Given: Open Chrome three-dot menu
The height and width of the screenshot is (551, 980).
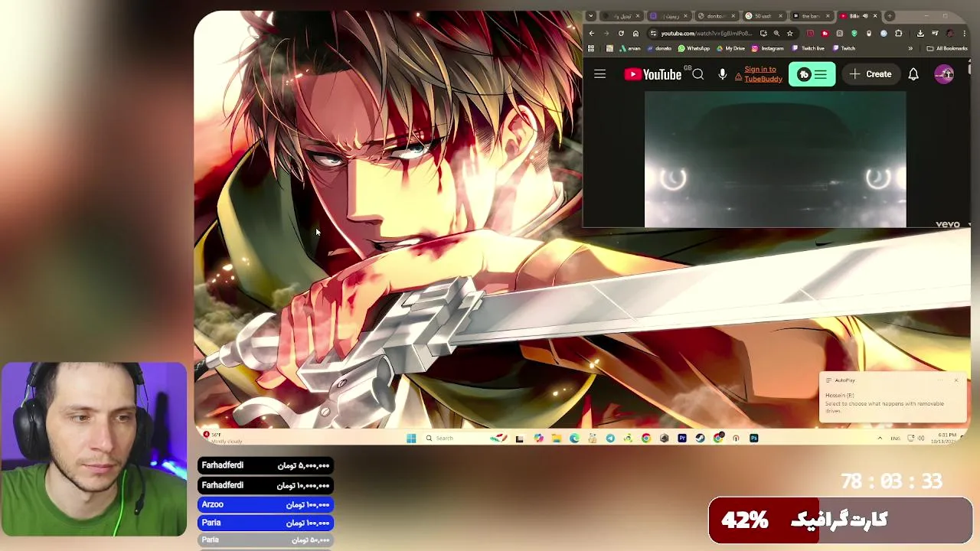Looking at the screenshot, I should 965,34.
